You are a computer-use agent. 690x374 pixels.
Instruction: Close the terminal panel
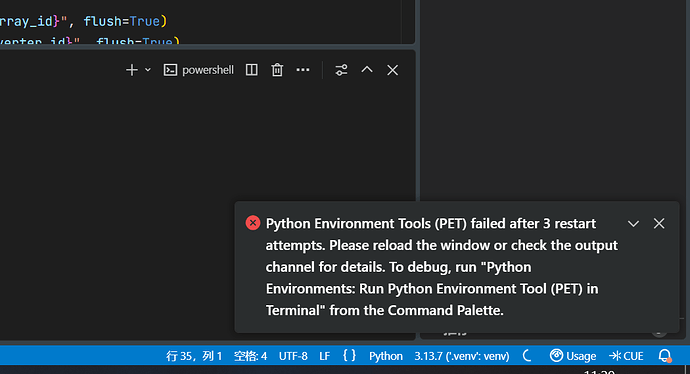(x=393, y=70)
